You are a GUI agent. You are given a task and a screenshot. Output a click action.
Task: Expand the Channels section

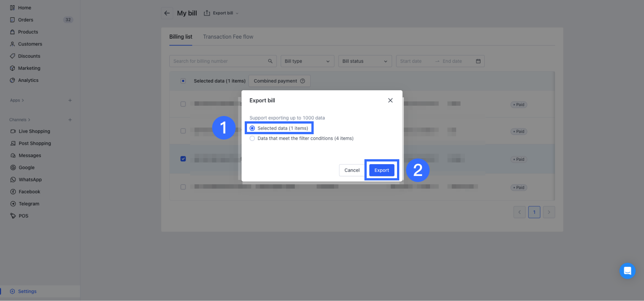click(x=20, y=120)
